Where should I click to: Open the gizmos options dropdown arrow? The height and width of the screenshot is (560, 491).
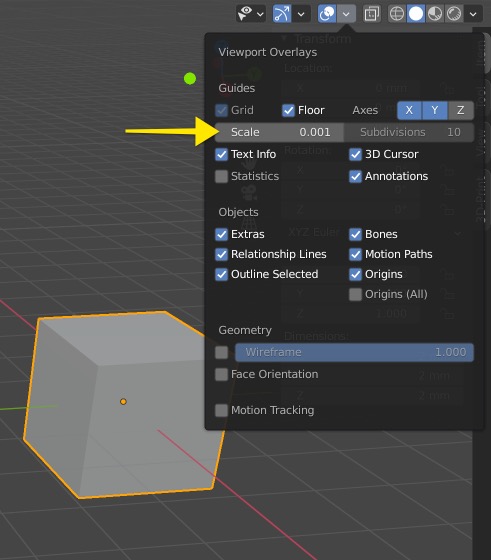point(301,14)
